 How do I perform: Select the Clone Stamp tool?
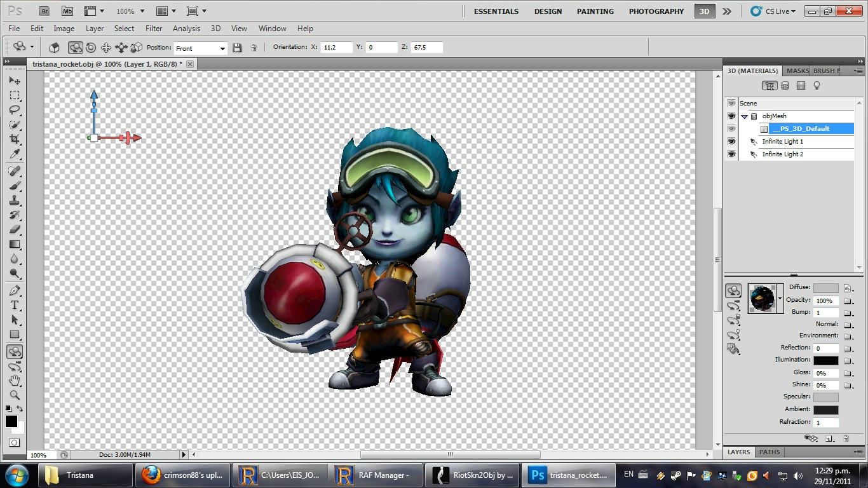[15, 201]
